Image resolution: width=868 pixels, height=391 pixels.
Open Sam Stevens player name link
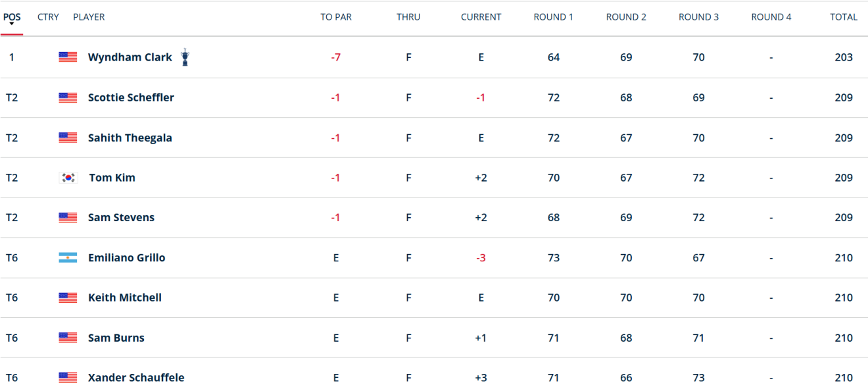[x=121, y=218]
